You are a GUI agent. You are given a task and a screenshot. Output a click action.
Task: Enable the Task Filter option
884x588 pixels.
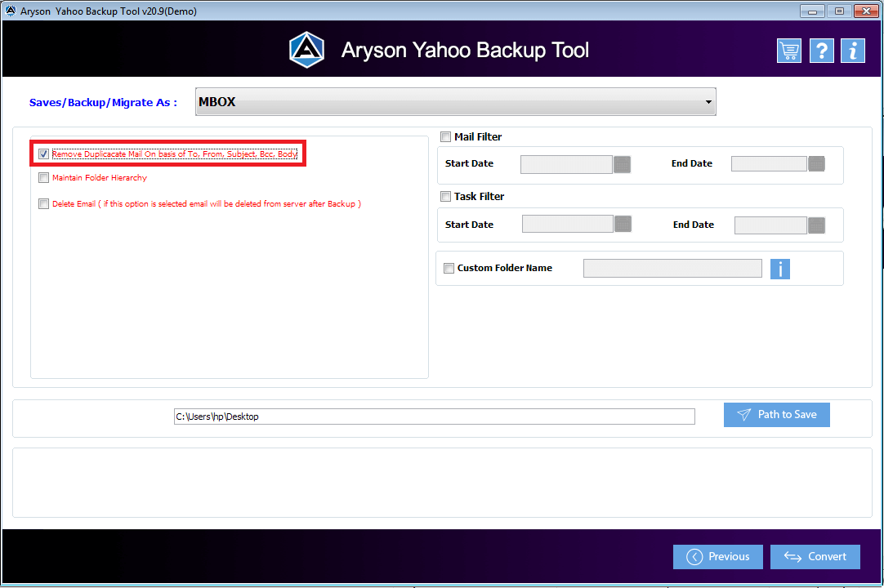[445, 196]
